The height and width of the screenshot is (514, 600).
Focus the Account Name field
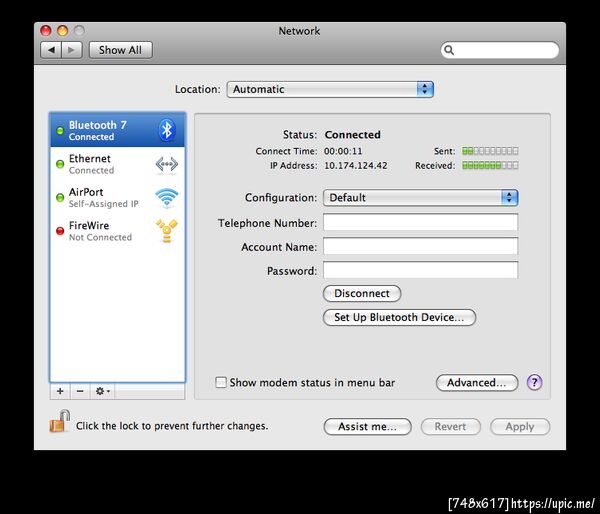pos(421,246)
